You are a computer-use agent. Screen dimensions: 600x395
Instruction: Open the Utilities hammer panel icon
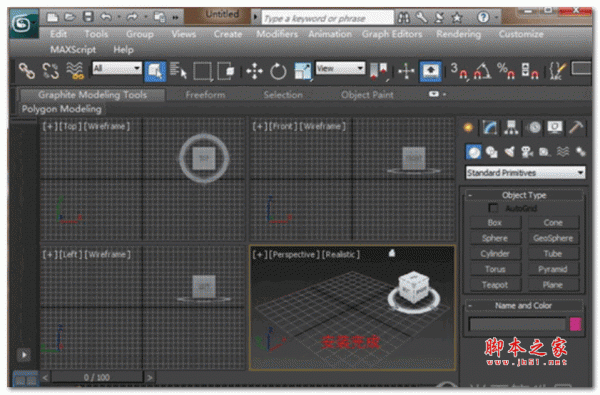click(576, 127)
